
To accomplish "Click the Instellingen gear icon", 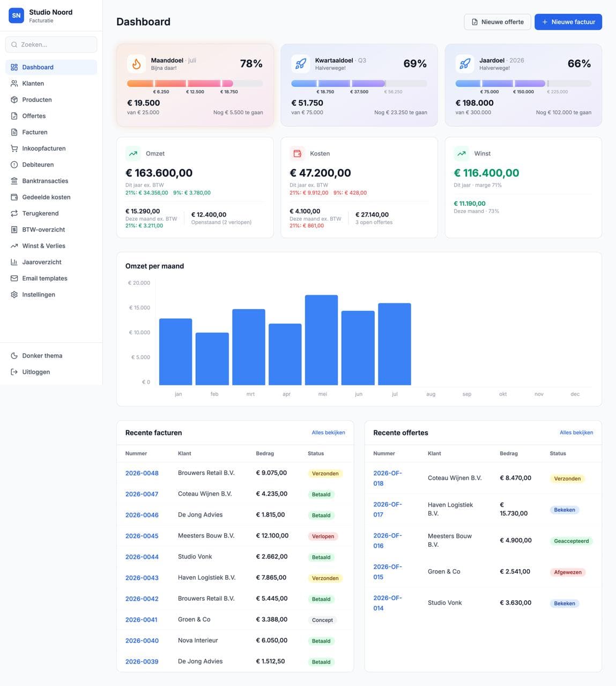I will tap(14, 295).
